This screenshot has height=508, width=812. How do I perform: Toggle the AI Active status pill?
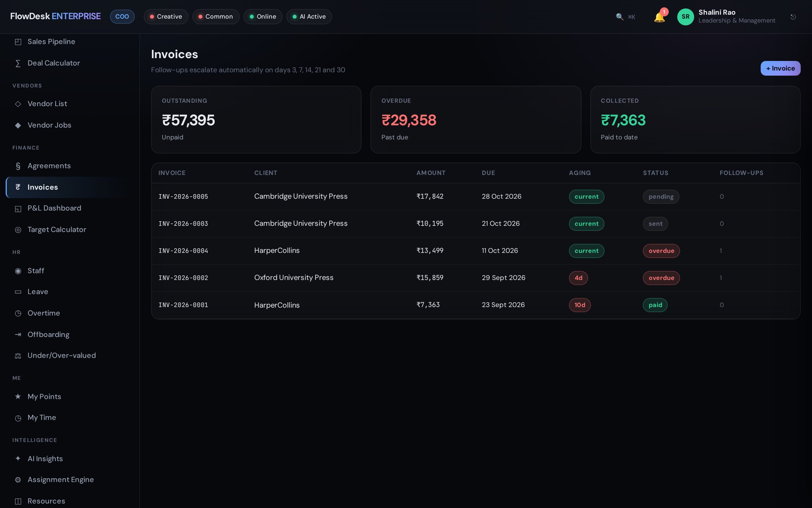pos(309,17)
